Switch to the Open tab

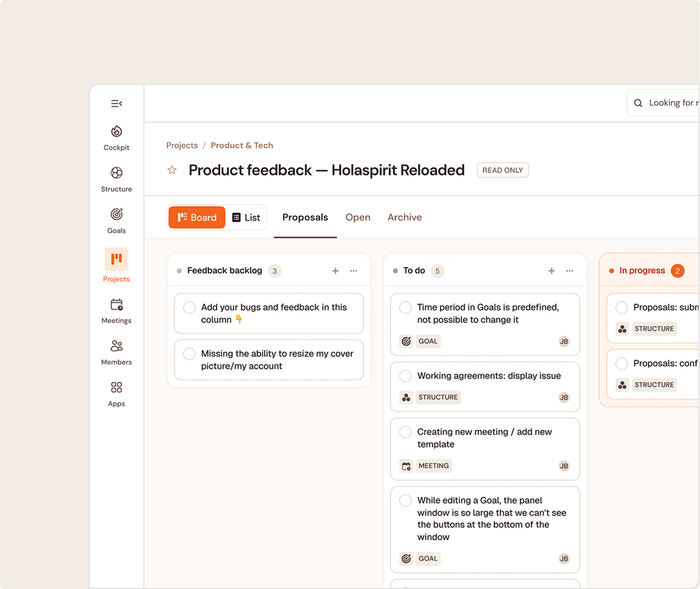[x=358, y=217]
